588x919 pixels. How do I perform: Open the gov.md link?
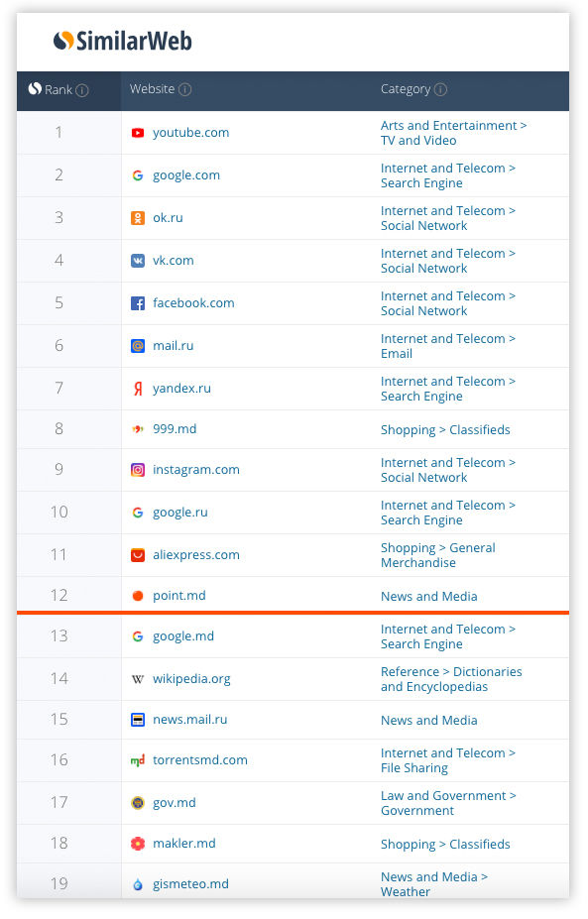[175, 803]
